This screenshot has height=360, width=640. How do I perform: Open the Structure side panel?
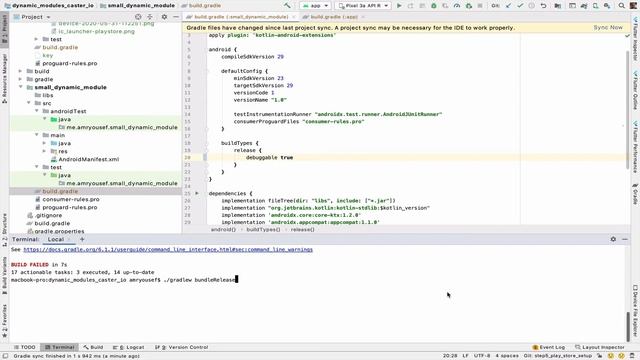pos(4,230)
